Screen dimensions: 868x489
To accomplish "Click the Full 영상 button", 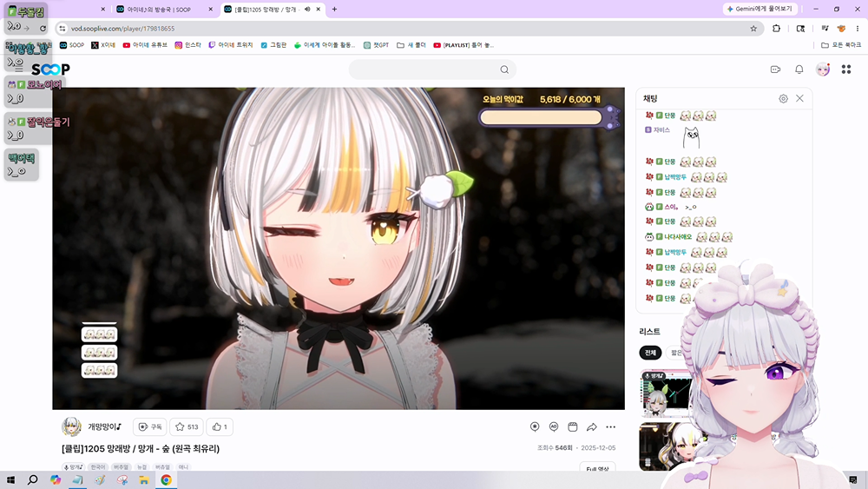I will click(597, 468).
